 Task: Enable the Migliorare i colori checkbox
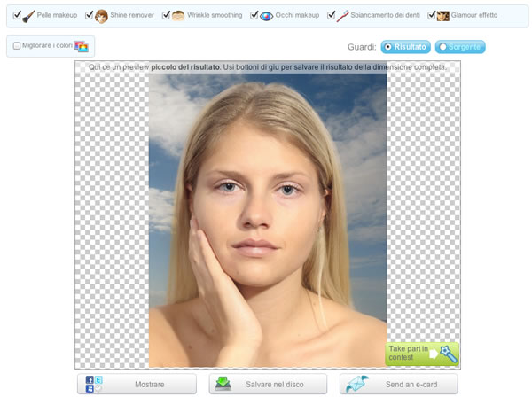(17, 45)
